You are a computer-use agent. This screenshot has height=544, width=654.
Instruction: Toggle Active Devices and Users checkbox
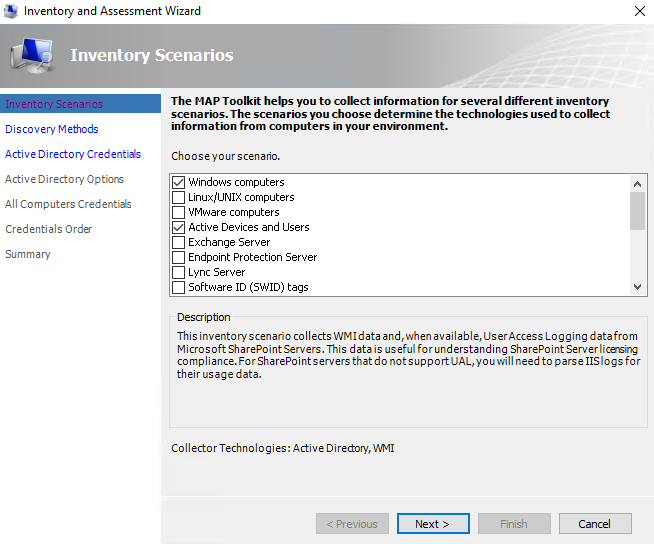pos(179,228)
